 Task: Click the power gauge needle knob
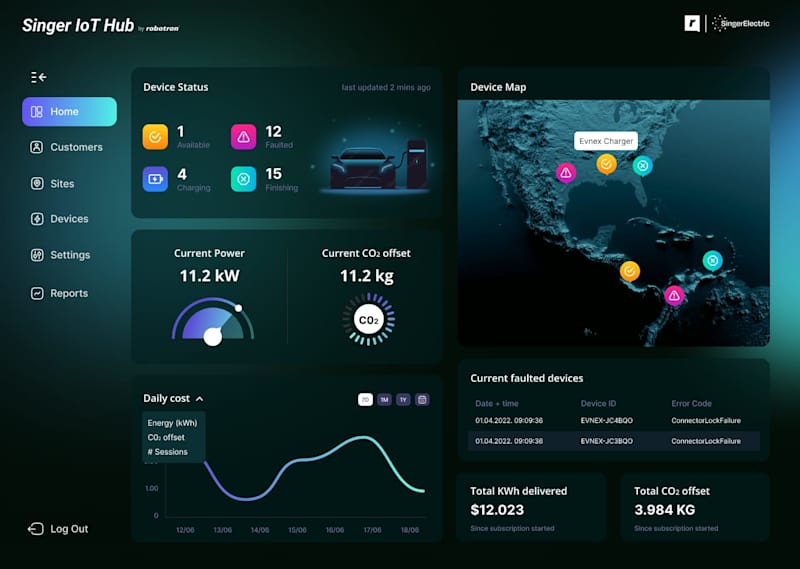(x=213, y=337)
